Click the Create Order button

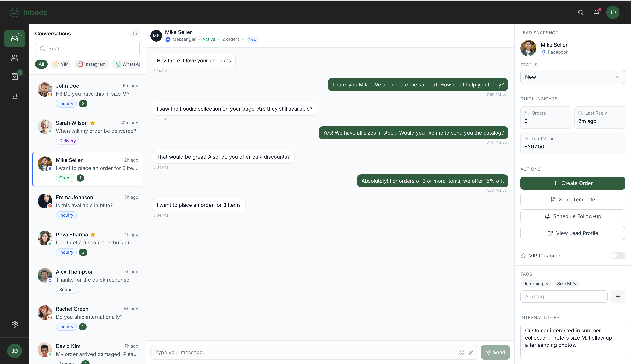pos(572,183)
